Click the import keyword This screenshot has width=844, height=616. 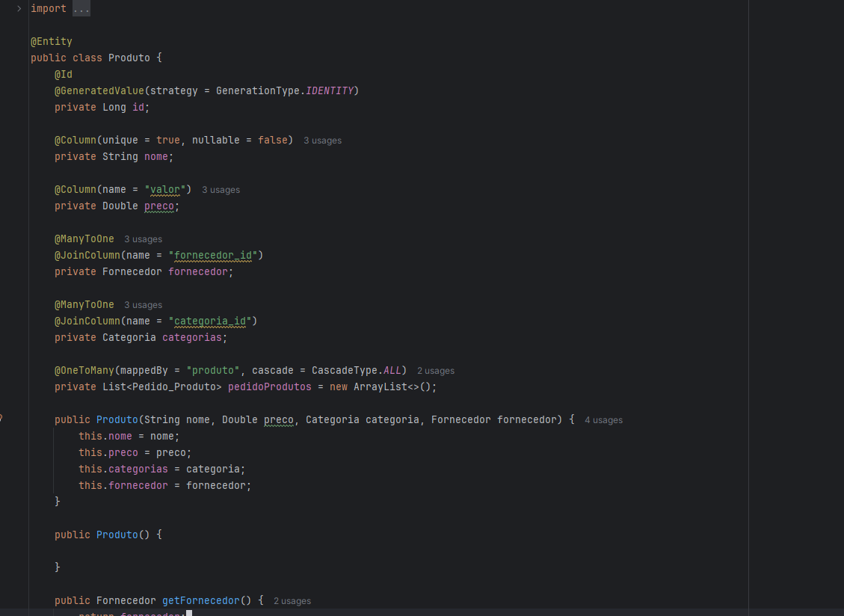tap(49, 9)
